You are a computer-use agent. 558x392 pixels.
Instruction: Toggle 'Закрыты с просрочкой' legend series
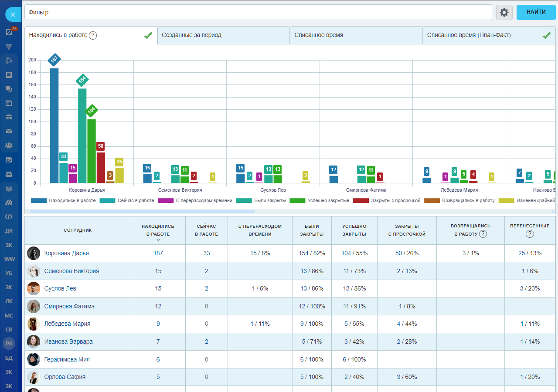click(x=395, y=200)
